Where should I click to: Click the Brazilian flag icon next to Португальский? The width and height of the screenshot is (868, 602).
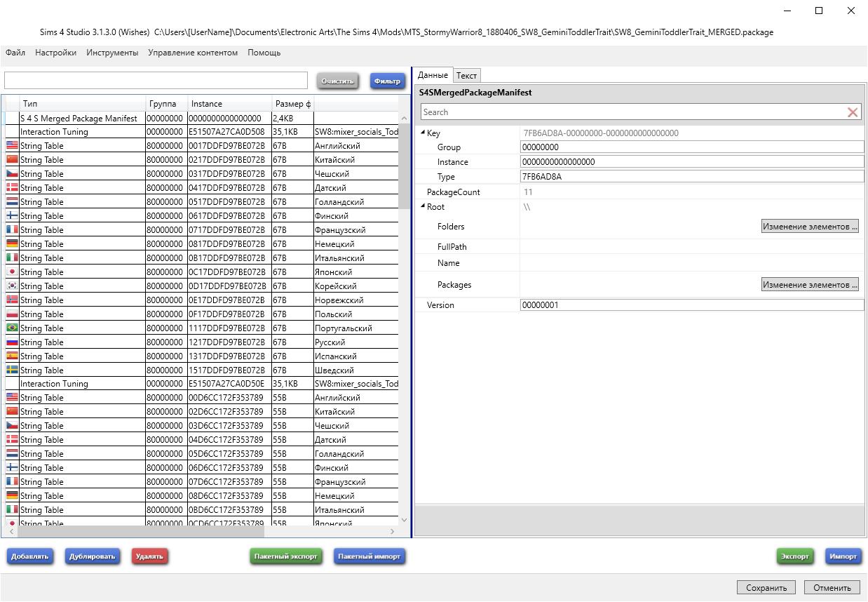click(12, 328)
